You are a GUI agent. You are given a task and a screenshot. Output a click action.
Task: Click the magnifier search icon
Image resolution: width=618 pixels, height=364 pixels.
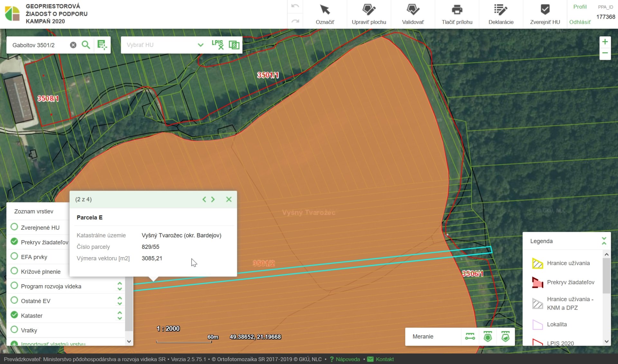pyautogui.click(x=86, y=45)
